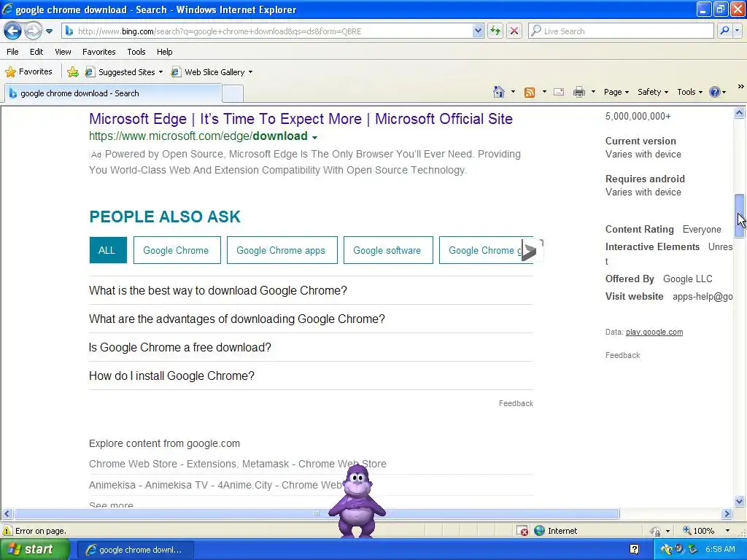Open Chrome Web Store Extensions Metamask link

[237, 464]
